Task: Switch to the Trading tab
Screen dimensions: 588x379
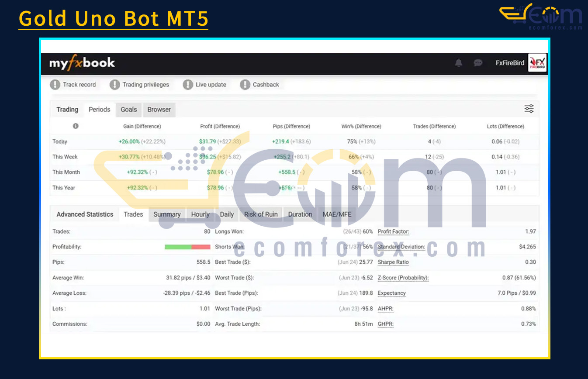Action: 67,110
